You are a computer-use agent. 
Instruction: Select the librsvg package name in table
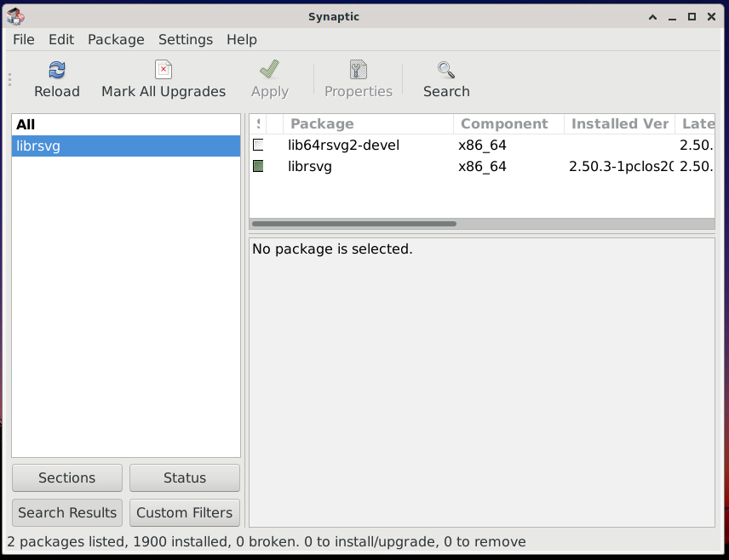310,166
